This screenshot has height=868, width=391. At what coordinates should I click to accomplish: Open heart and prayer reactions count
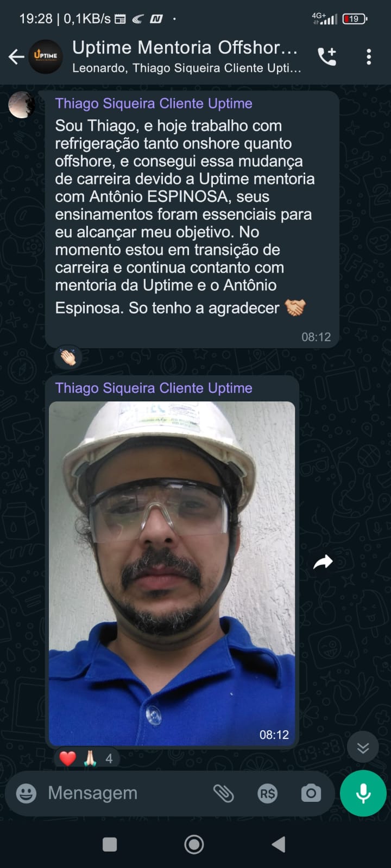tap(86, 758)
